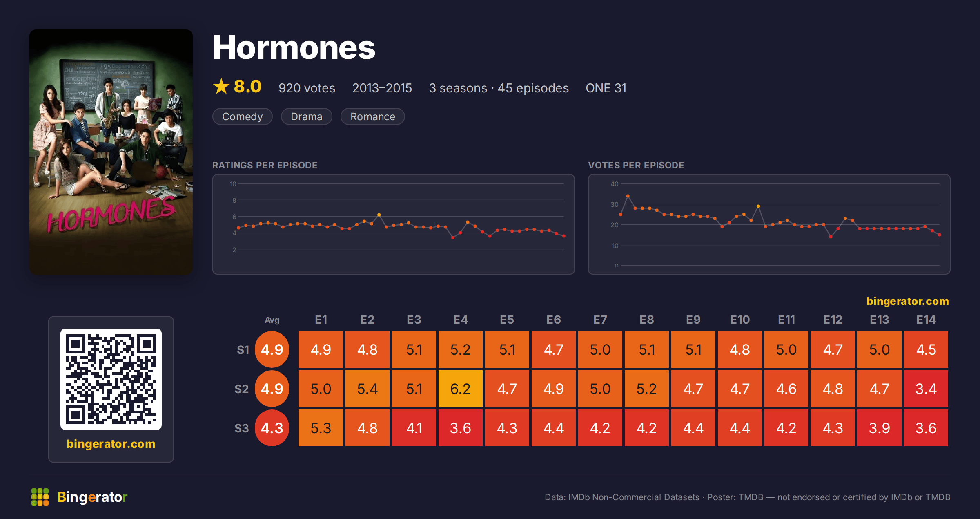Screen dimensions: 980x519
Task: Select the S1 average 4.9 circle
Action: 272,349
